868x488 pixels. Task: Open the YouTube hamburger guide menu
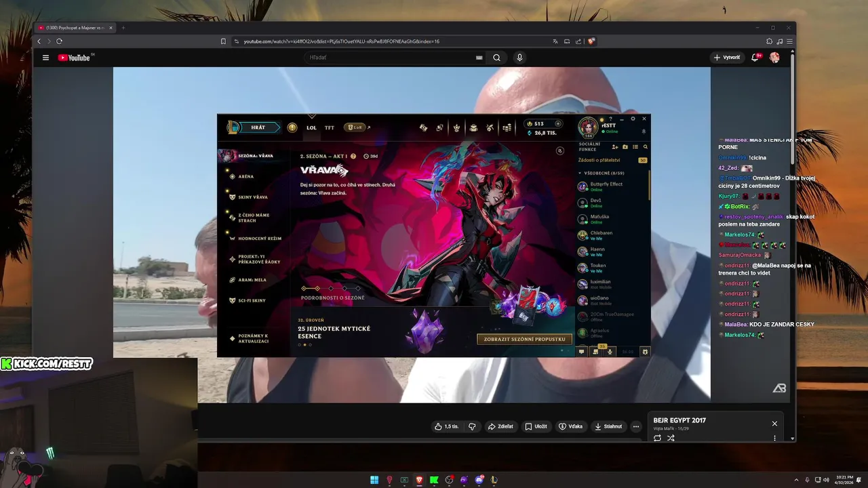click(x=45, y=58)
